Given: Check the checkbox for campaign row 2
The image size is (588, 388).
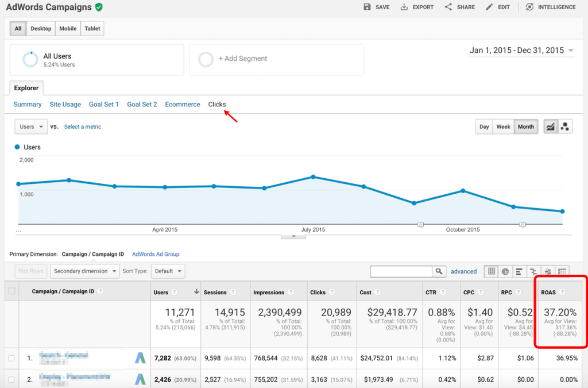Looking at the screenshot, I should point(11,379).
